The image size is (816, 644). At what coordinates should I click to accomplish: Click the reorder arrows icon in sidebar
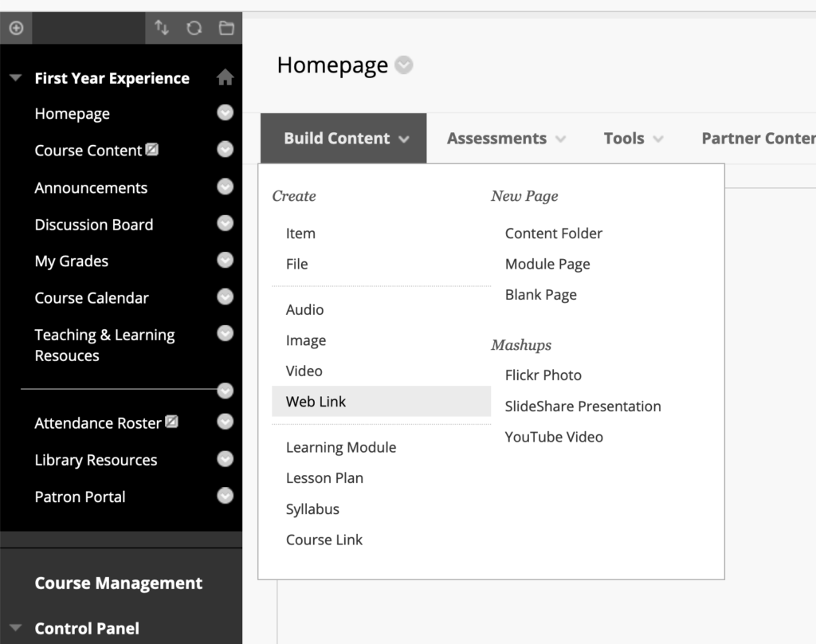pyautogui.click(x=162, y=28)
